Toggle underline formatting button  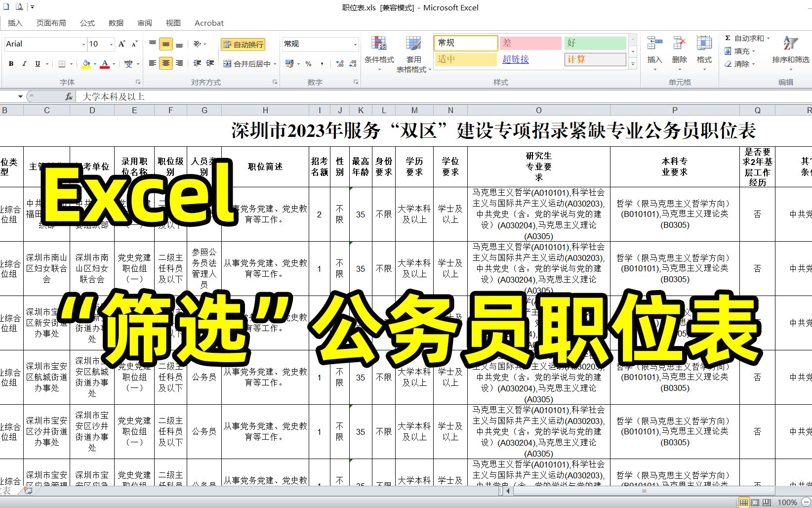click(x=38, y=64)
